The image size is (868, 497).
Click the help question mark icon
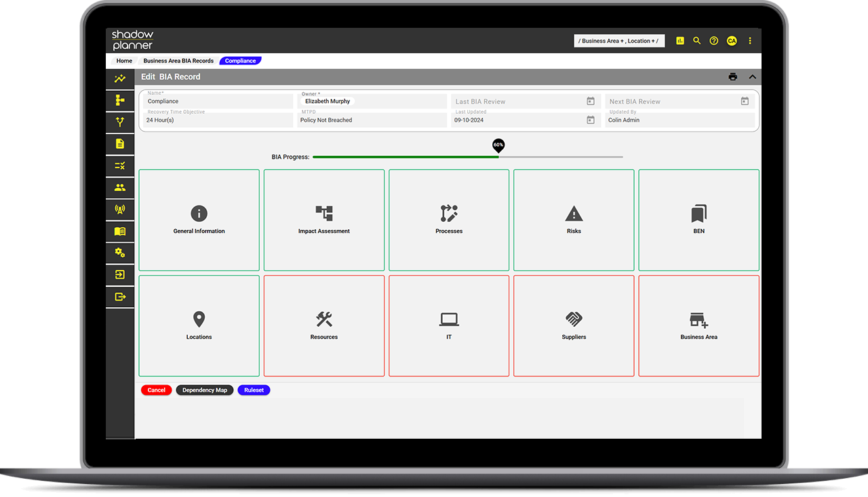click(713, 41)
